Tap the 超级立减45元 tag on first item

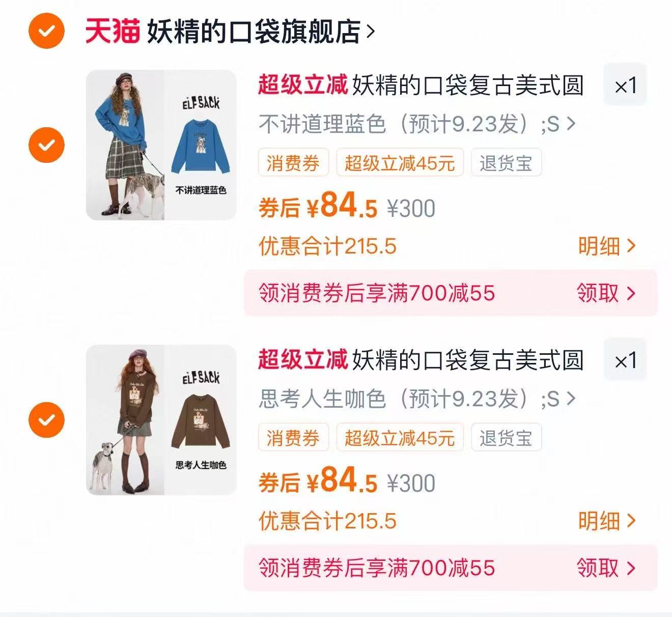(x=400, y=163)
